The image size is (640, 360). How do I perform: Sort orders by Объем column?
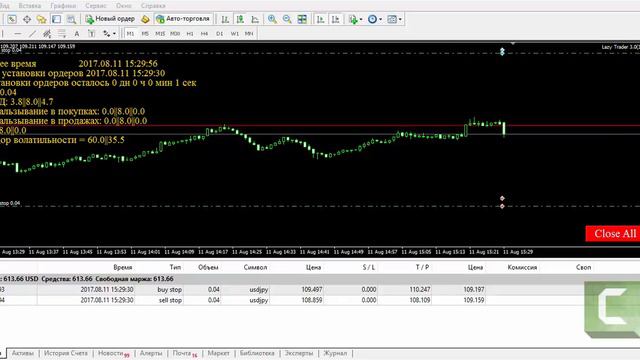pyautogui.click(x=208, y=267)
